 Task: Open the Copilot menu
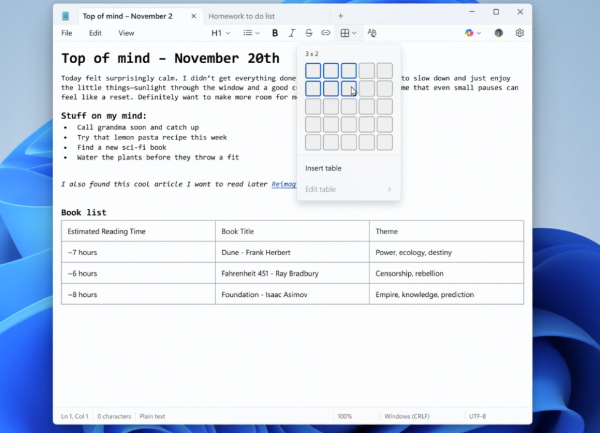coord(473,33)
